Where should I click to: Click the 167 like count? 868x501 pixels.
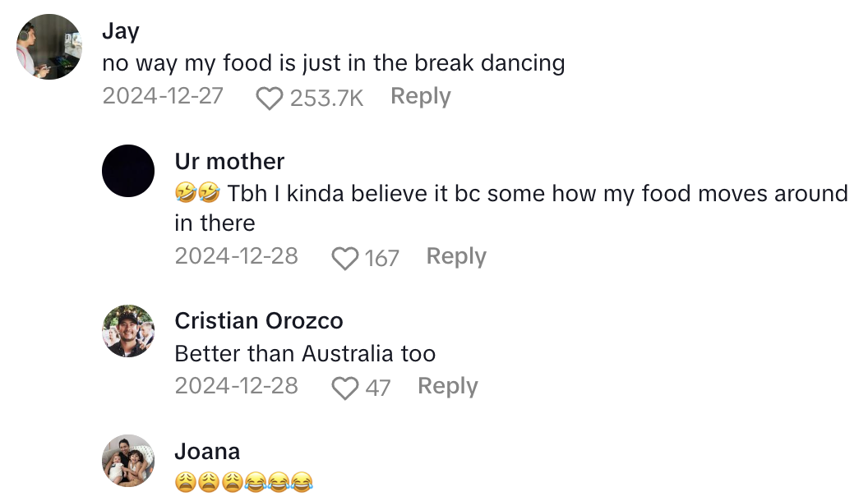pyautogui.click(x=381, y=259)
